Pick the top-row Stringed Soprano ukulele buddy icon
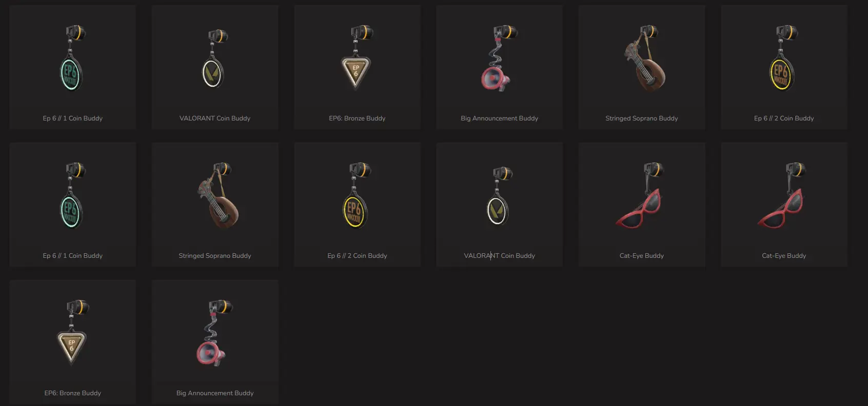Screen dimensions: 868x406 pos(645,58)
